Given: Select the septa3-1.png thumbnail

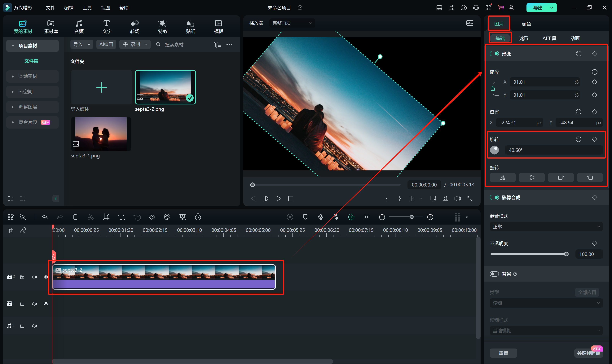Looking at the screenshot, I should point(101,134).
